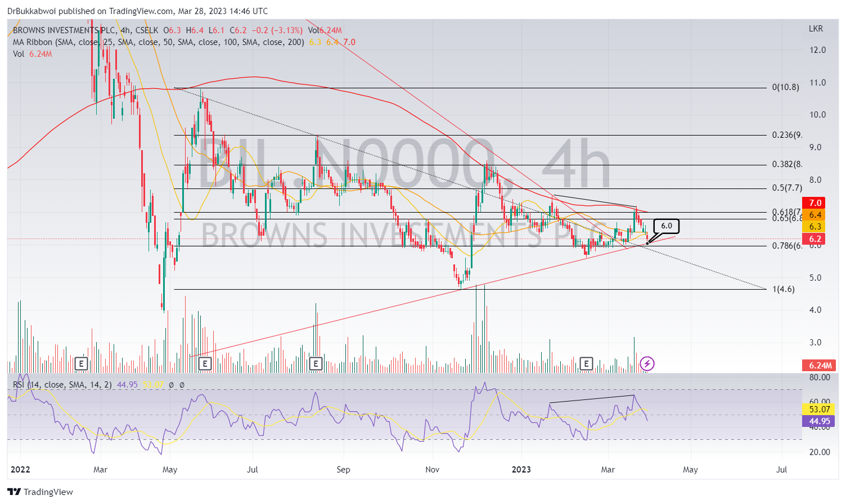Click the LKR currency label
The width and height of the screenshot is (846, 504).
tap(816, 29)
